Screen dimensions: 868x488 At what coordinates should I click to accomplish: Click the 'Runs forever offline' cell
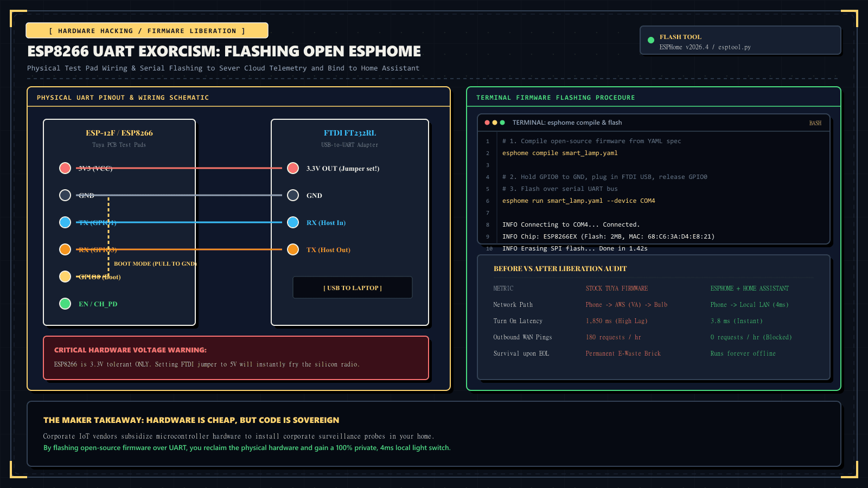point(743,354)
